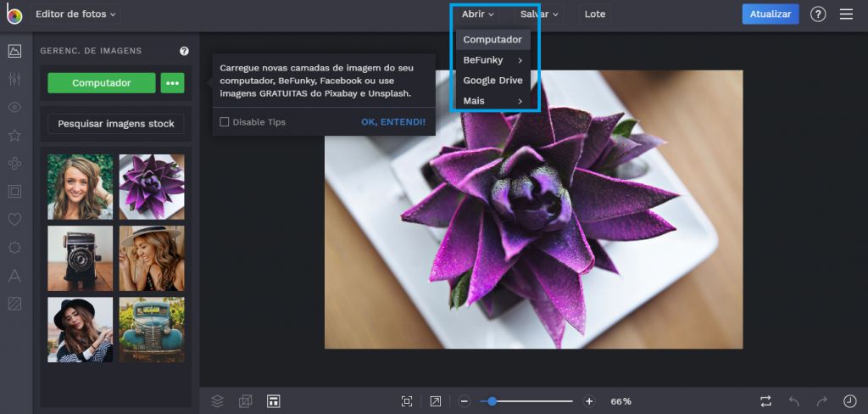868x414 pixels.
Task: Open the Frames square sidebar icon
Action: [x=15, y=192]
